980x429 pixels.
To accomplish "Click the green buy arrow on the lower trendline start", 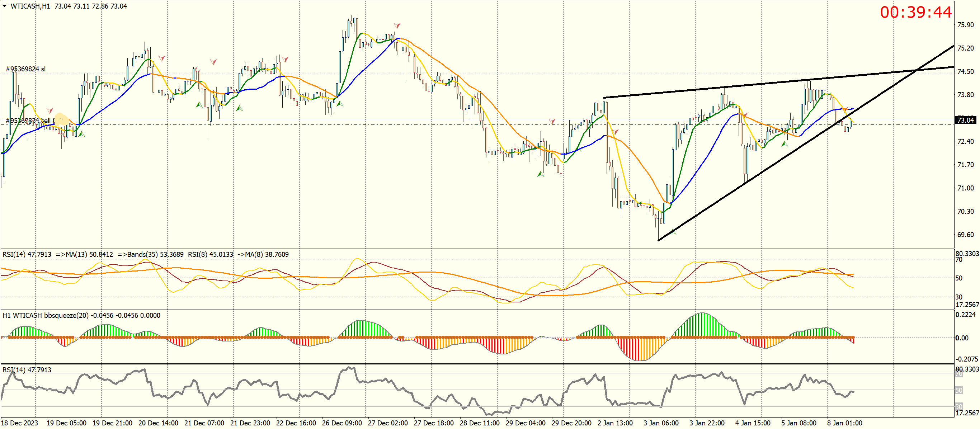I will pyautogui.click(x=673, y=231).
